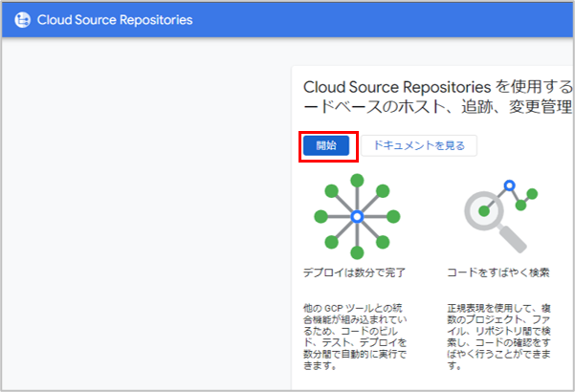Click the bottom green node of deploy graphic

pyautogui.click(x=357, y=253)
